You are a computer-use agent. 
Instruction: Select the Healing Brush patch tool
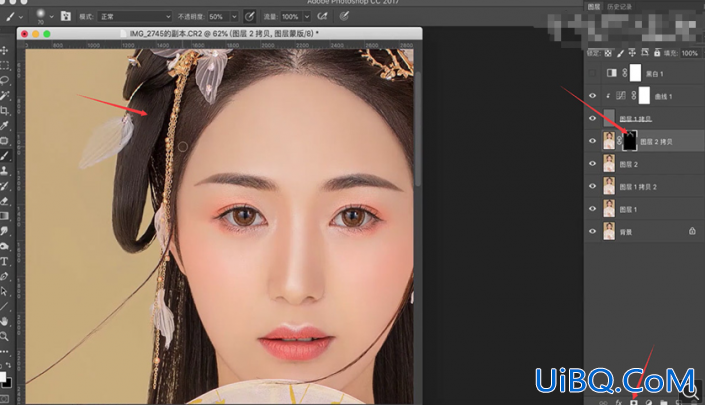pyautogui.click(x=4, y=141)
